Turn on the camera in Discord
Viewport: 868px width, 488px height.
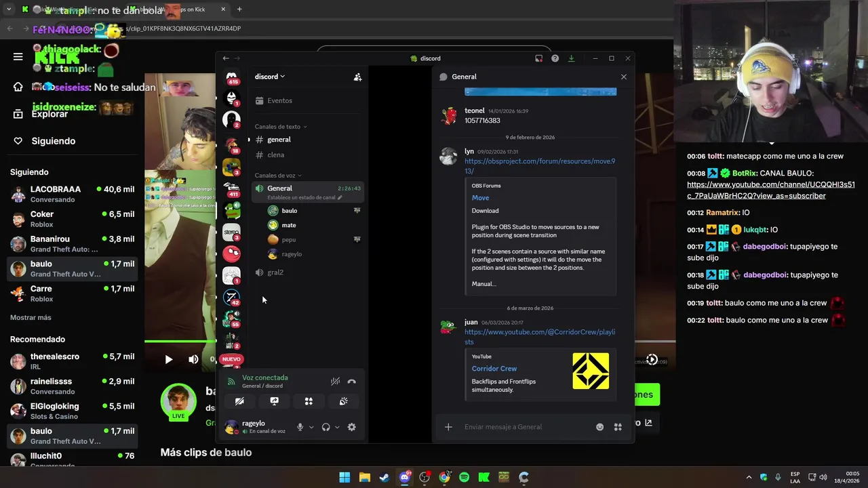point(239,401)
